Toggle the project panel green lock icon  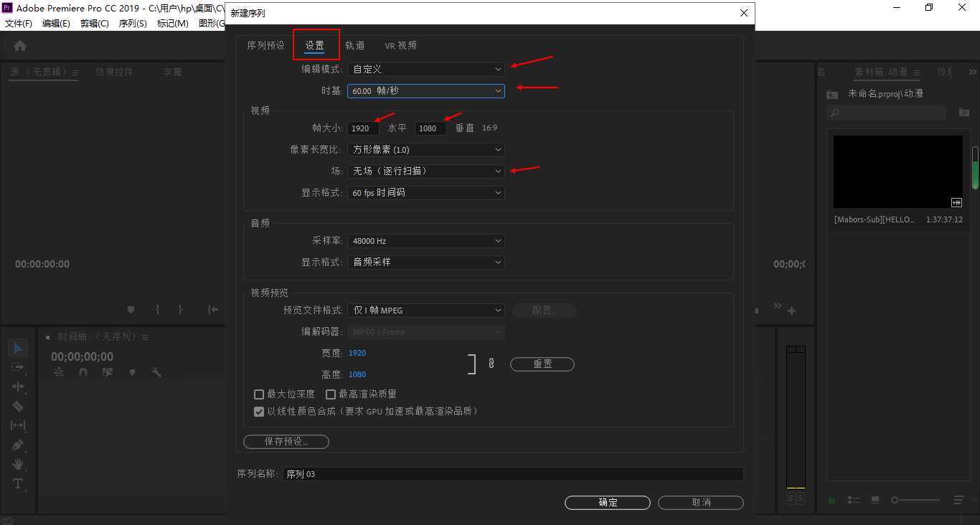coord(832,500)
